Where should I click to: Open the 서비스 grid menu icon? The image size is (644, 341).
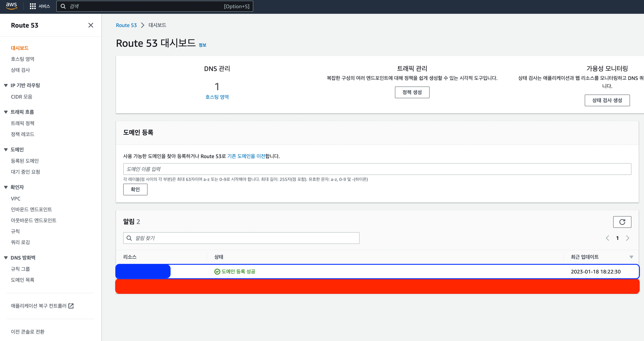[x=32, y=6]
